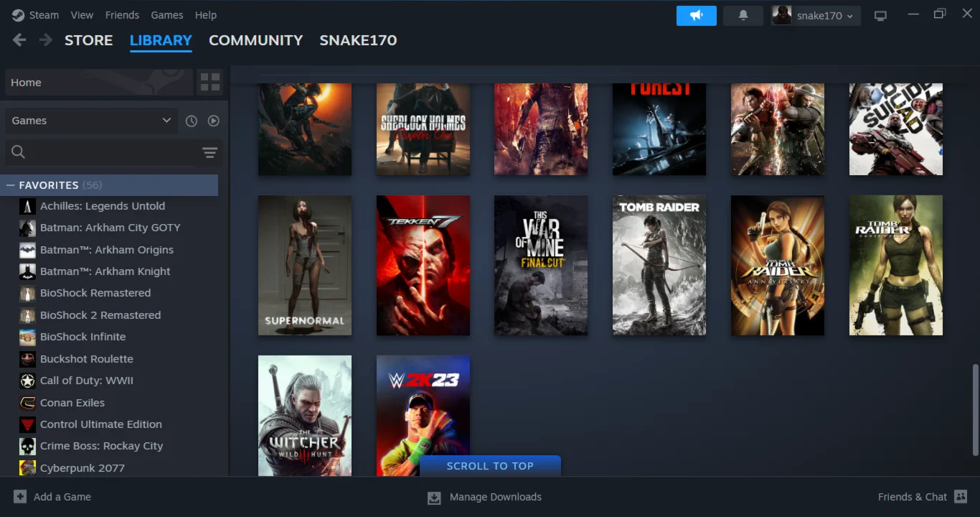This screenshot has height=517, width=980.
Task: Select the Tekken 7 game cover
Action: [423, 266]
